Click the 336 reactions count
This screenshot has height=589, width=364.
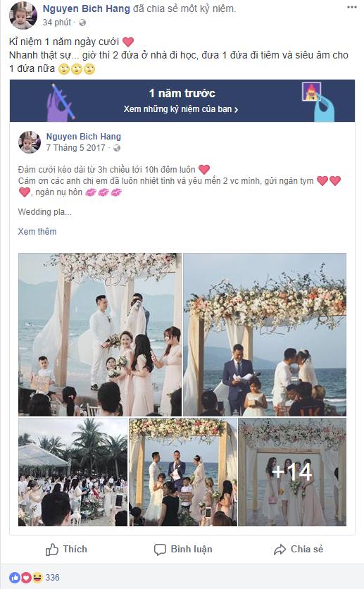coord(53,577)
